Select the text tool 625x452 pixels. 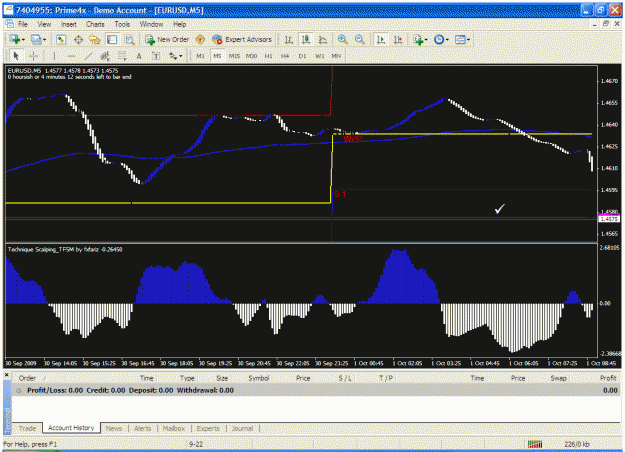[x=139, y=56]
